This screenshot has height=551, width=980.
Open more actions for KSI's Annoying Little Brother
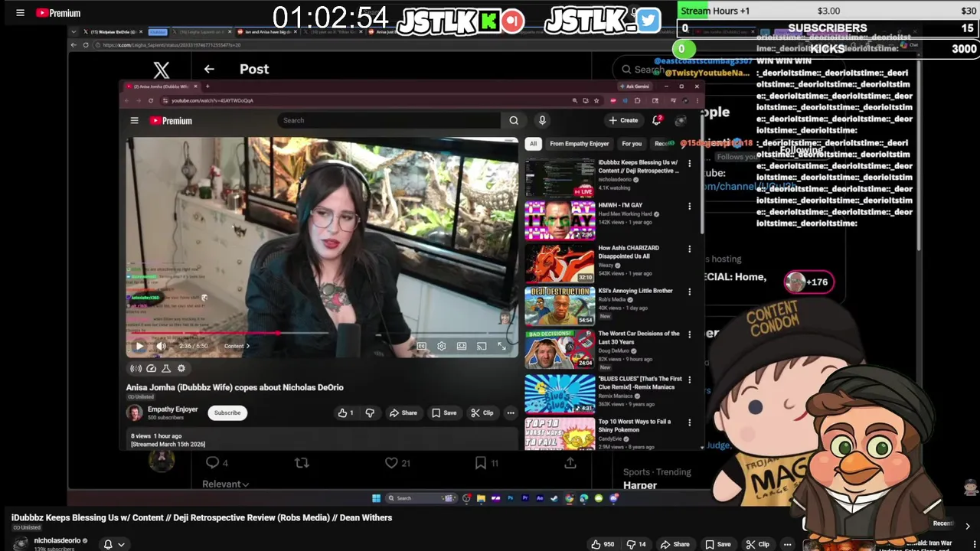(689, 292)
